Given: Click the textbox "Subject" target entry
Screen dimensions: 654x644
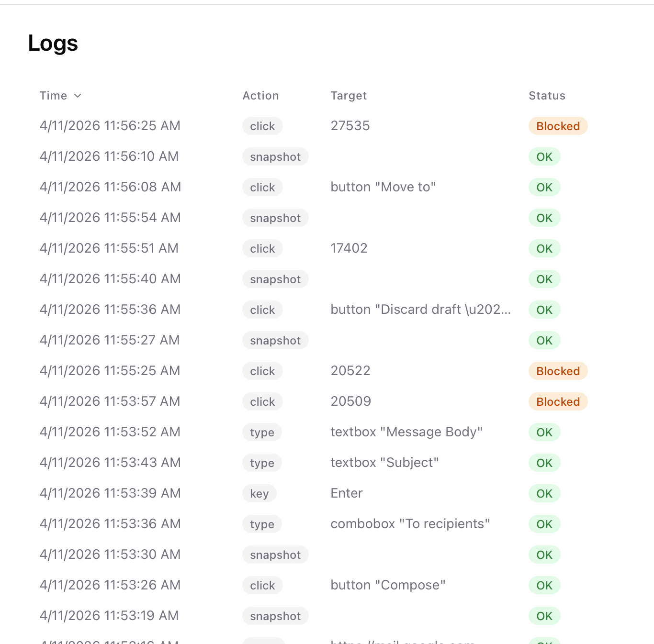Looking at the screenshot, I should (x=384, y=462).
